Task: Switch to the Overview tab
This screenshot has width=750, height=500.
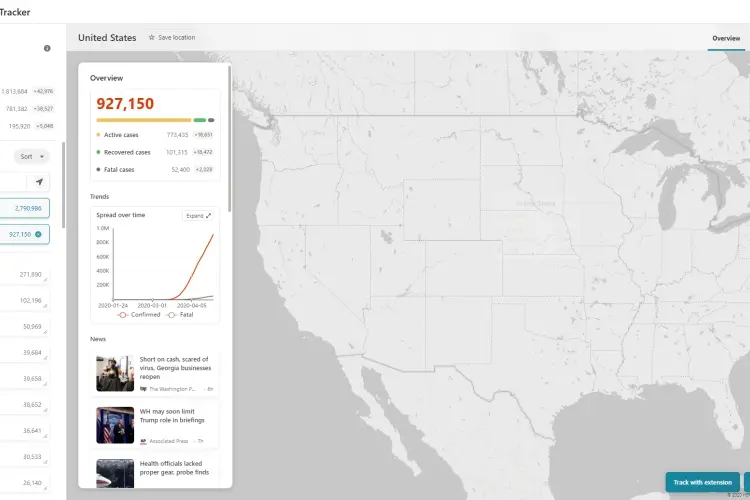Action: 726,38
